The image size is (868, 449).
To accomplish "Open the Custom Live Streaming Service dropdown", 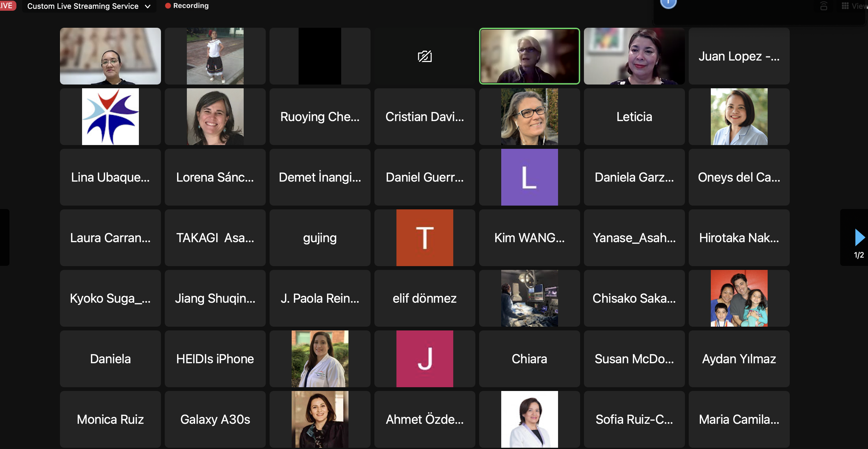I will click(89, 6).
